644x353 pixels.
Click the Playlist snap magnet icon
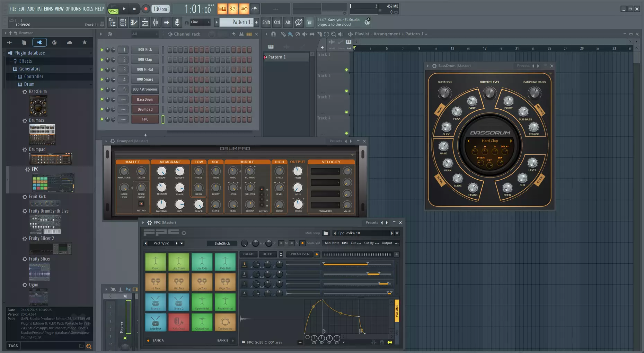(273, 34)
